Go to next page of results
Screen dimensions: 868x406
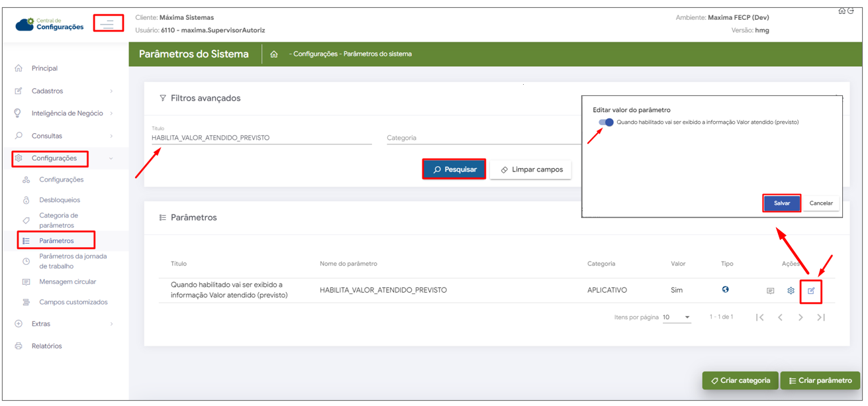click(800, 318)
